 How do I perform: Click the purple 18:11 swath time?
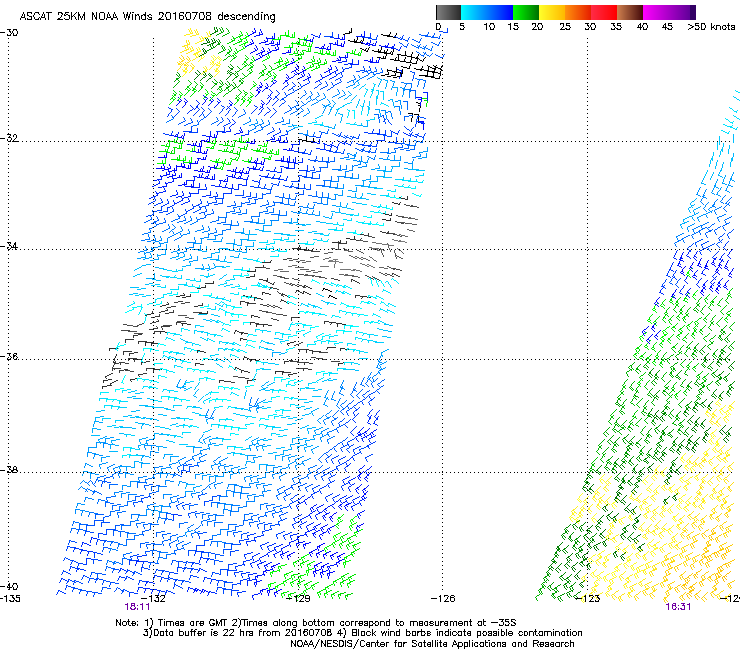click(x=137, y=607)
